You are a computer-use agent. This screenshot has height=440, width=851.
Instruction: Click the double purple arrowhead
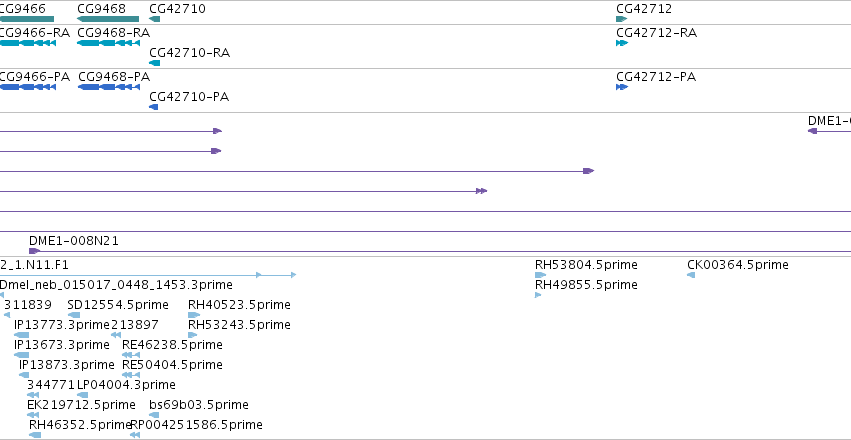[x=481, y=191]
